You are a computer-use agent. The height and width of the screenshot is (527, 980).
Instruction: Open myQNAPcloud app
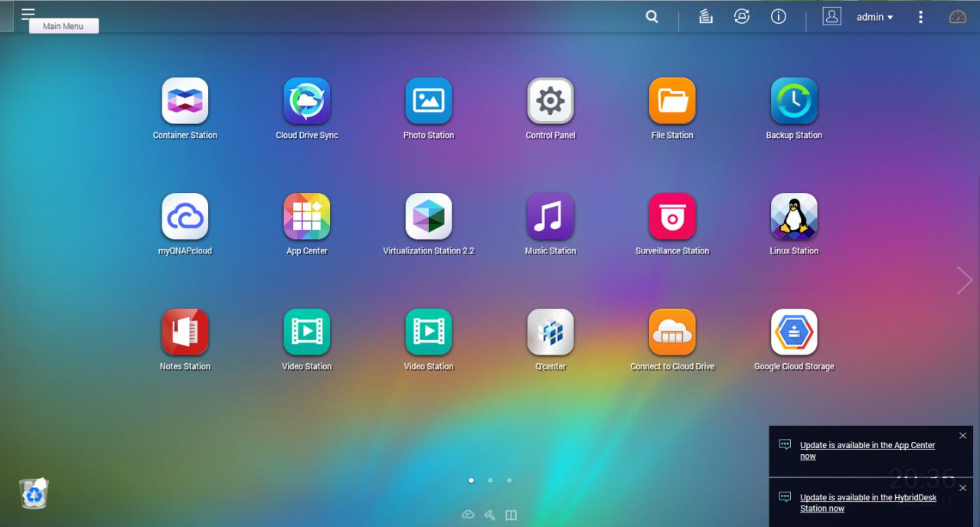[185, 217]
